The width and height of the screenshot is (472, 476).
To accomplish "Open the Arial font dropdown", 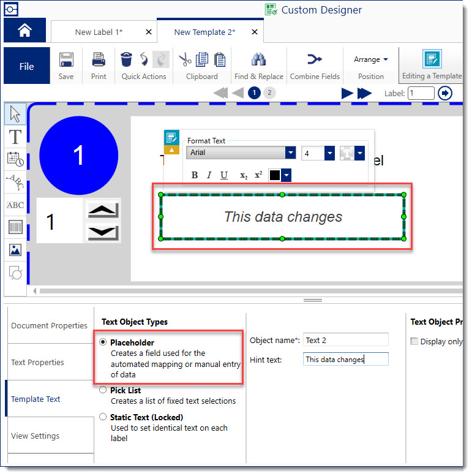I will pyautogui.click(x=290, y=153).
